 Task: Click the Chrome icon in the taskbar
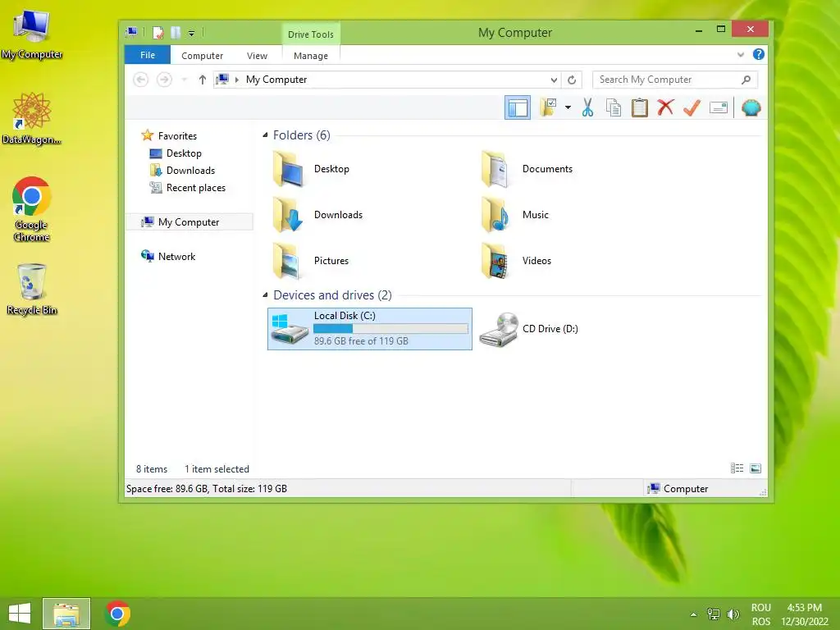click(x=117, y=614)
